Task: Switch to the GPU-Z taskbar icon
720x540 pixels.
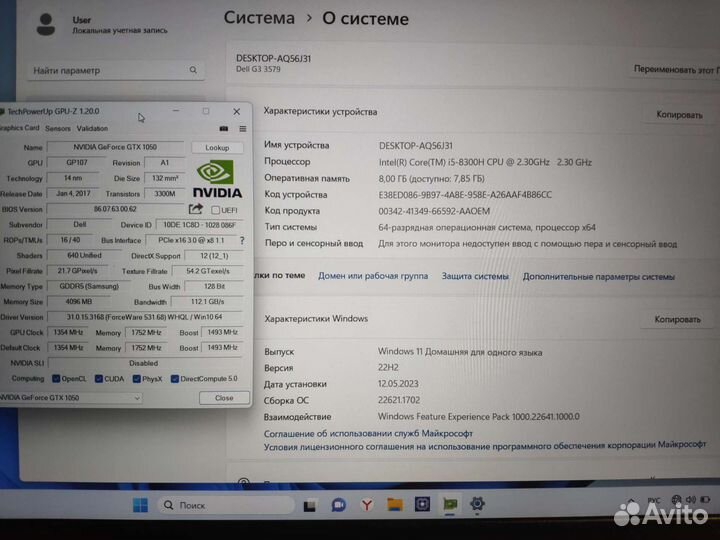Action: coord(450,504)
